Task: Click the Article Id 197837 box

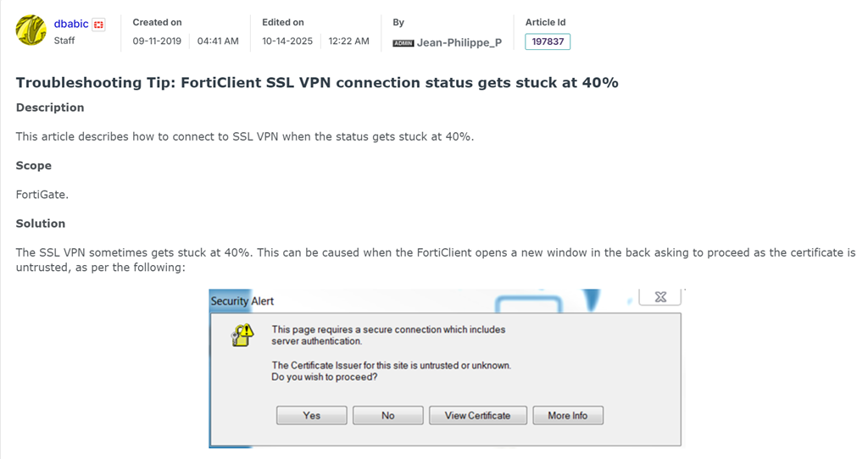Action: tap(548, 41)
